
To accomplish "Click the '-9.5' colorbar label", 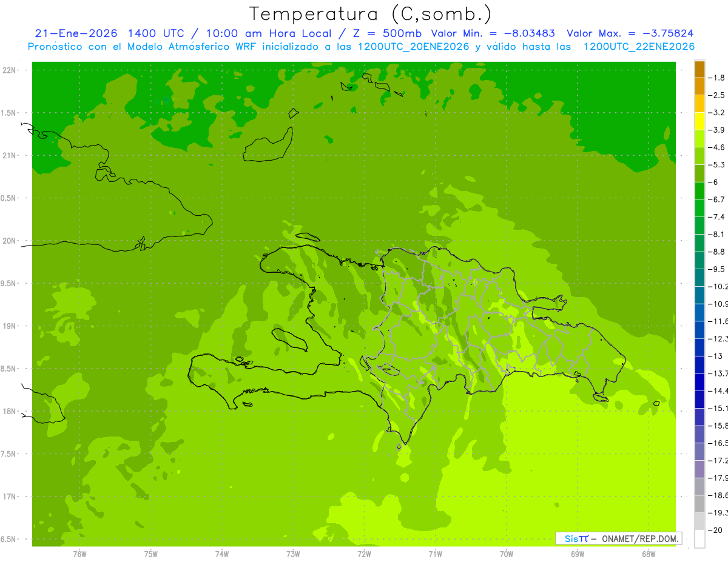I will tap(718, 269).
